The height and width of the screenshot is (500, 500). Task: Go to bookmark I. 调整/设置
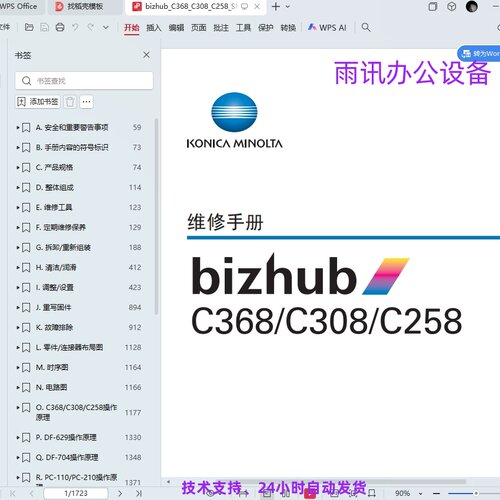(54, 287)
